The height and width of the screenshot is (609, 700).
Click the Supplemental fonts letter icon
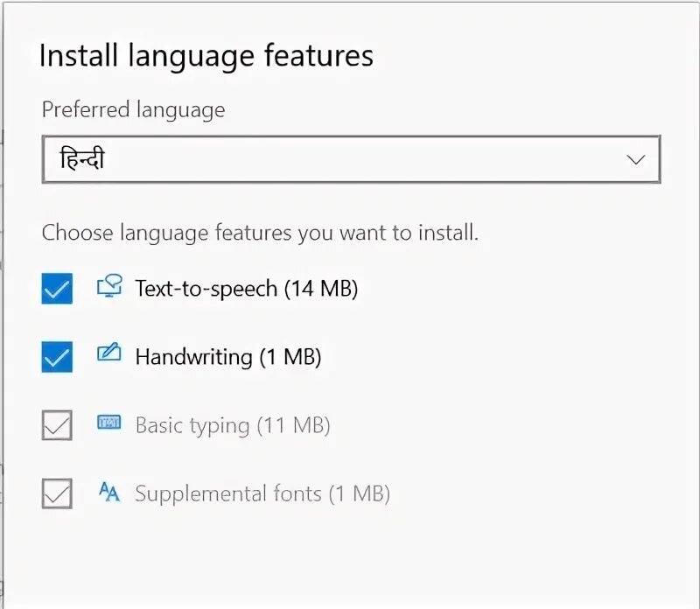[108, 493]
